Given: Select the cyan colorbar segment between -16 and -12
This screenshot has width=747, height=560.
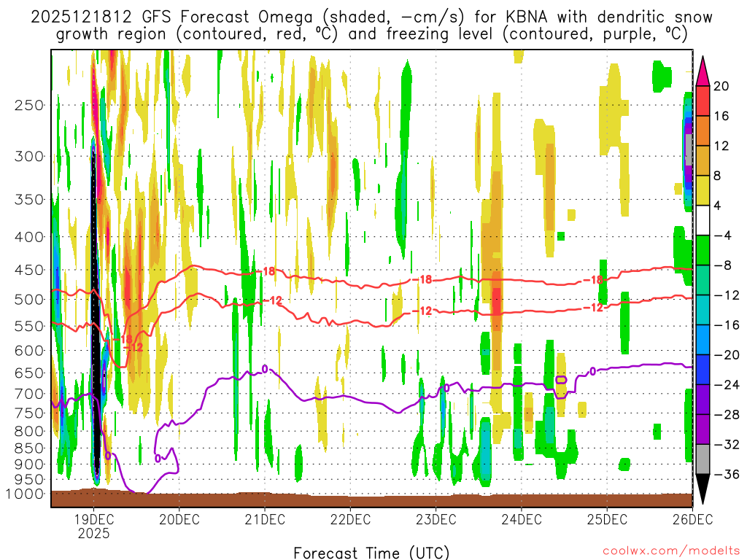Looking at the screenshot, I should coord(703,310).
